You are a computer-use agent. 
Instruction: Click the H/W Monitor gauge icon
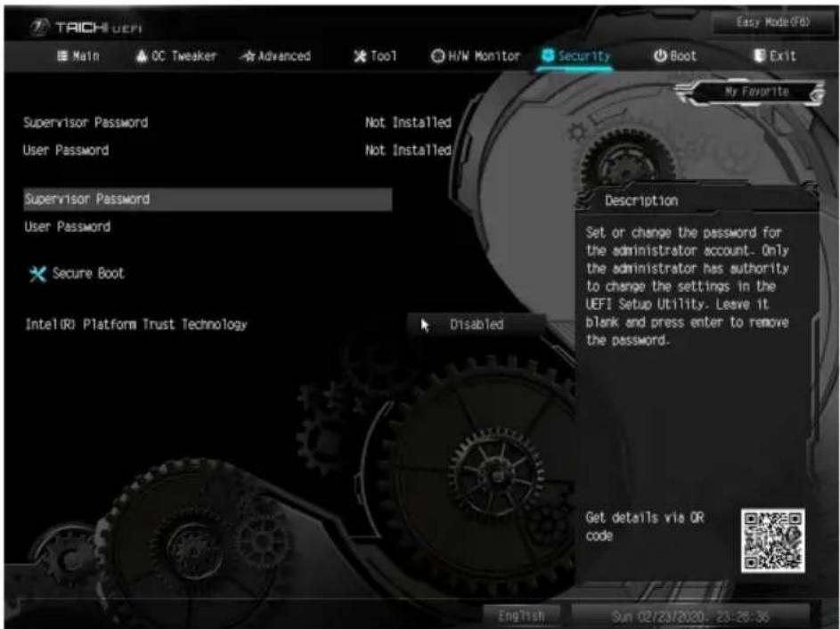coord(437,56)
